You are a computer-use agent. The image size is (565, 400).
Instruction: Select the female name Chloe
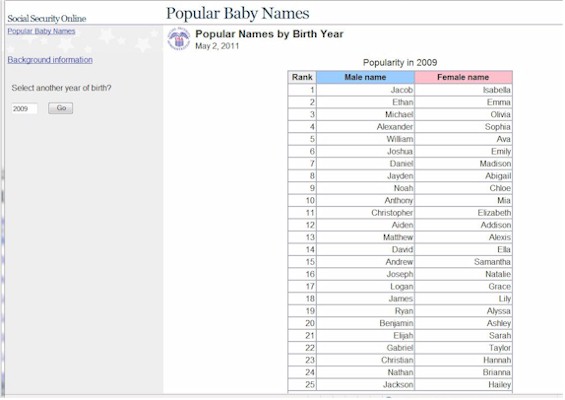tap(500, 188)
